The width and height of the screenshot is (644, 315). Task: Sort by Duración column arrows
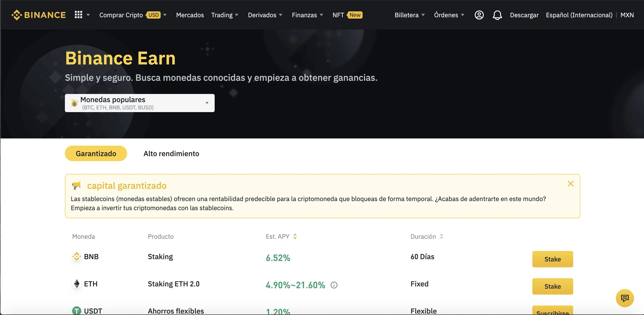pos(442,236)
